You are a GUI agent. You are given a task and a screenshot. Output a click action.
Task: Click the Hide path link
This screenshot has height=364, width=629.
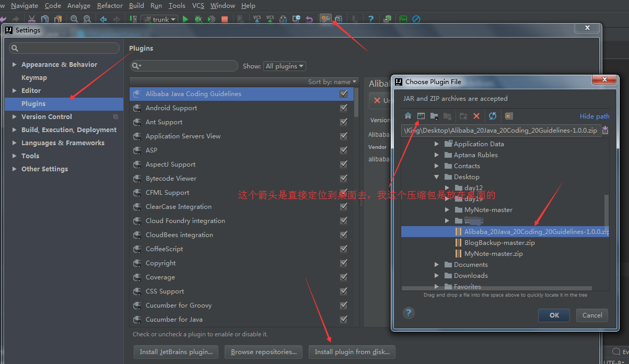pyautogui.click(x=594, y=116)
